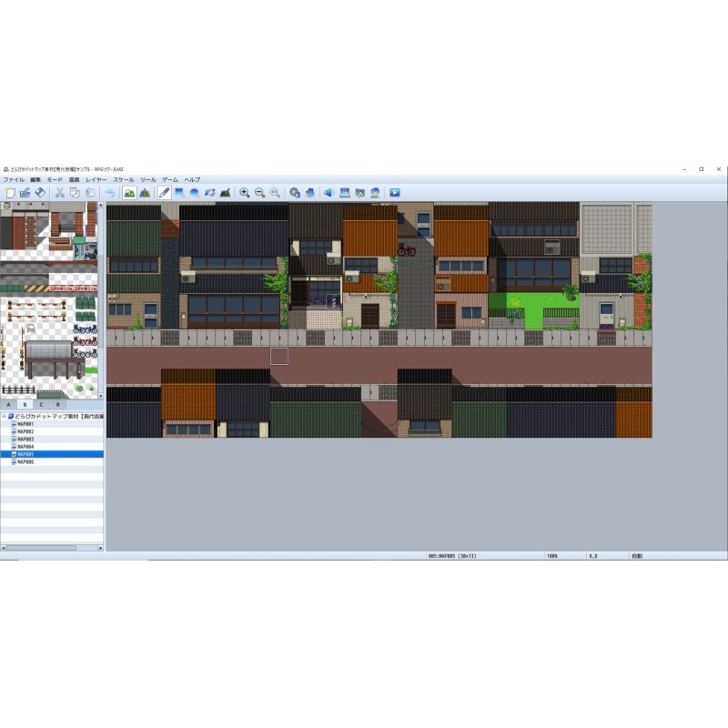Select MAP002 in the map tree

tap(25, 431)
